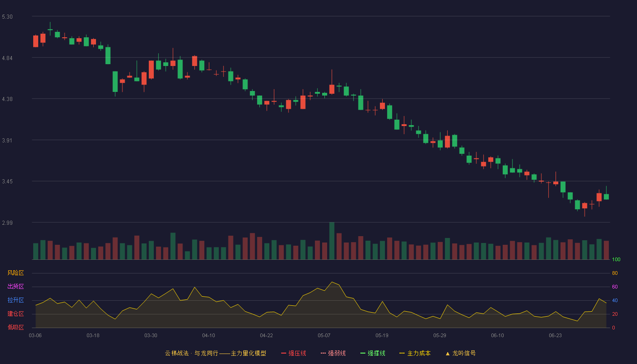Image resolution: width=637 pixels, height=364 pixels.
Task: Click the 拉升区 zone label
Action: coord(15,300)
